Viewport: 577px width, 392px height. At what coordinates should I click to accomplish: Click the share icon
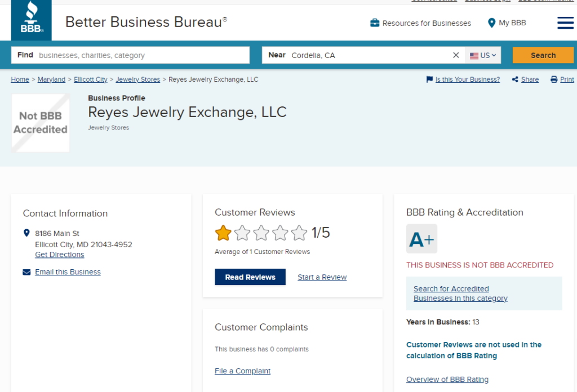(515, 79)
